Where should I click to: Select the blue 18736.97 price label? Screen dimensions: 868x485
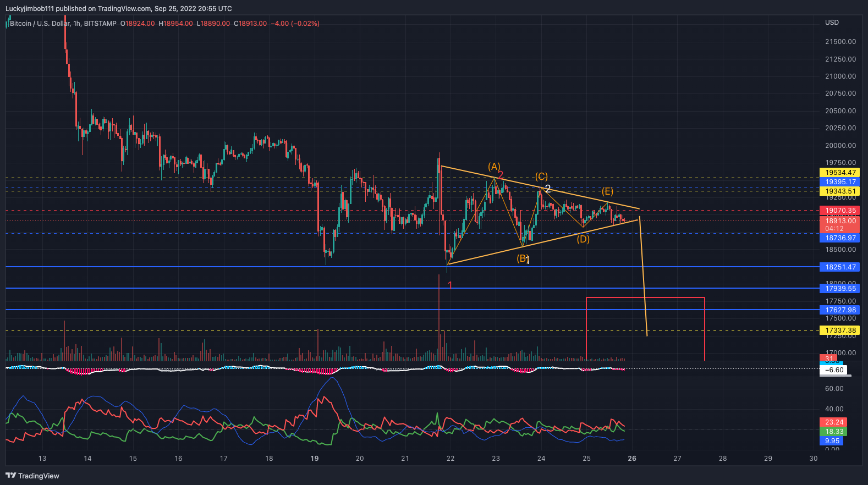(839, 238)
